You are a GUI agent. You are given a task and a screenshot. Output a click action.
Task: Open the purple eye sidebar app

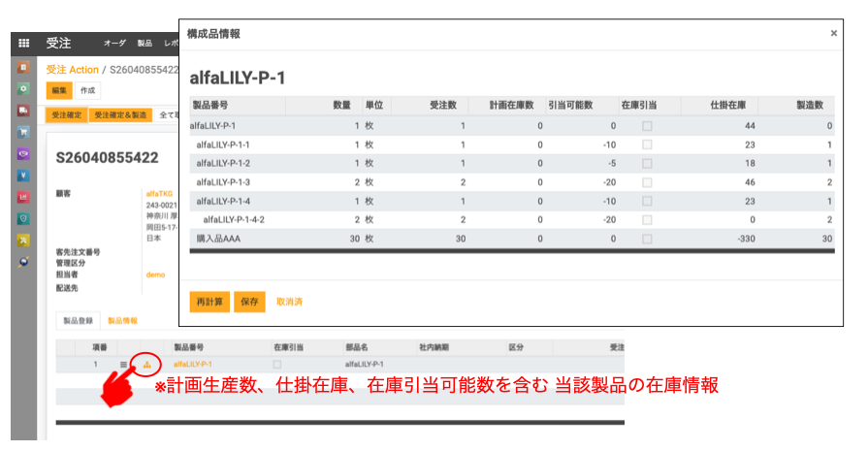pyautogui.click(x=23, y=153)
